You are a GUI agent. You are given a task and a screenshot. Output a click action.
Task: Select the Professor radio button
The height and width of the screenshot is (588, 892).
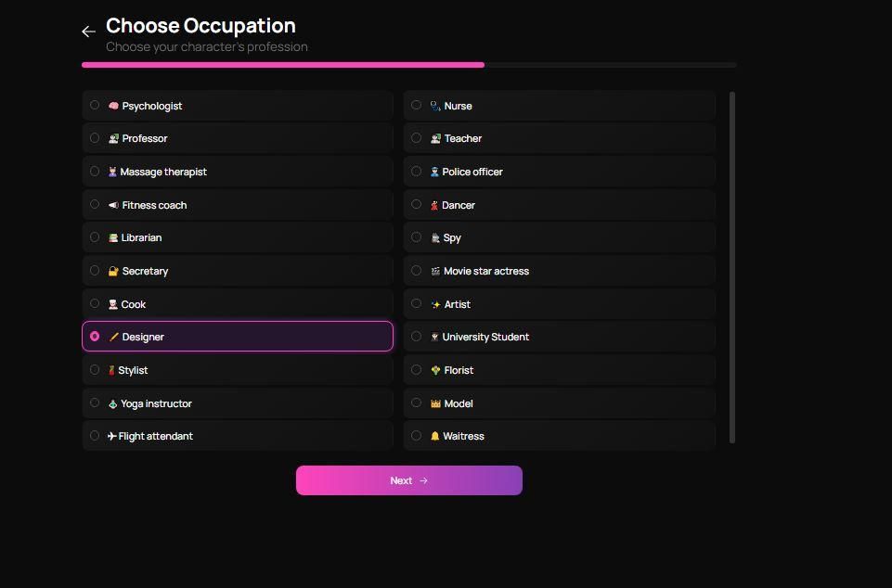pos(95,138)
